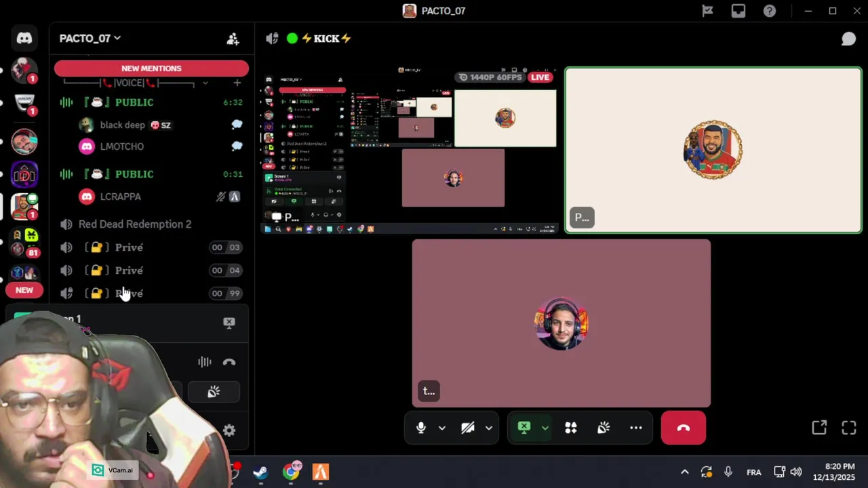Image resolution: width=868 pixels, height=488 pixels.
Task: Open the orange app icon on taskbar
Action: click(x=321, y=472)
